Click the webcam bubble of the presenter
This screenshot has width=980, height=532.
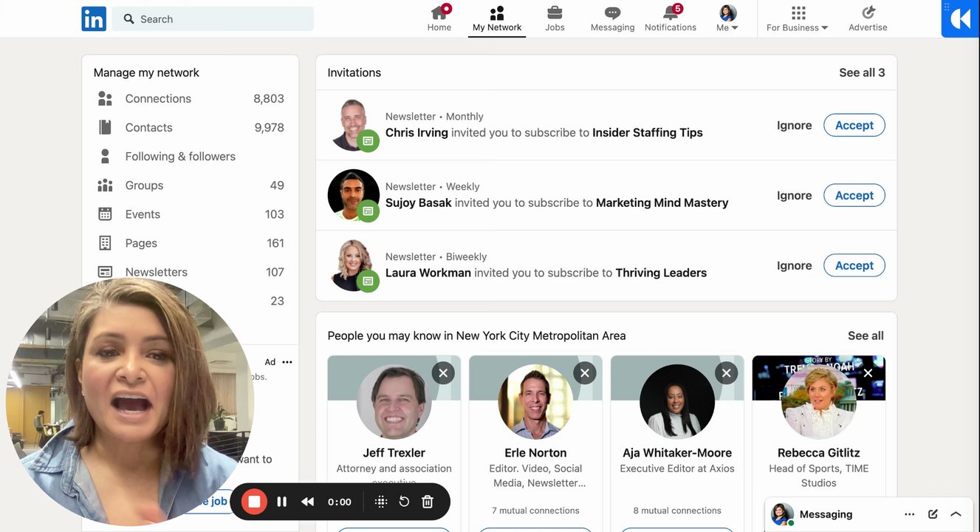coord(130,403)
